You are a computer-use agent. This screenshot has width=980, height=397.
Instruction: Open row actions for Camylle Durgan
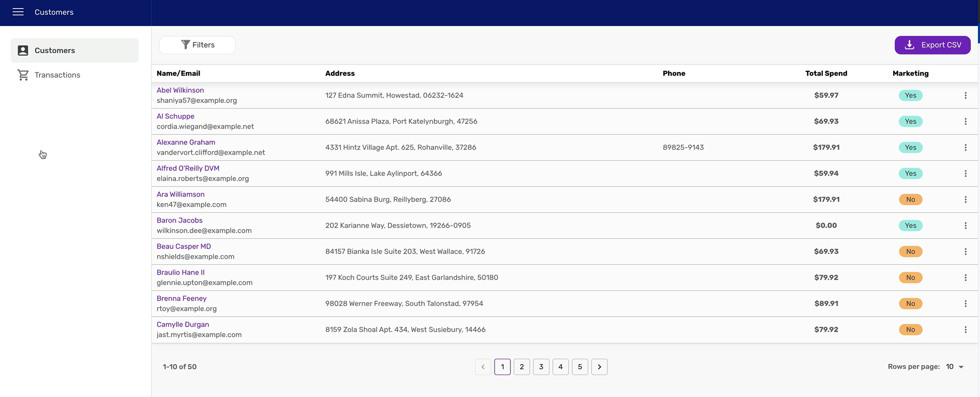point(965,330)
